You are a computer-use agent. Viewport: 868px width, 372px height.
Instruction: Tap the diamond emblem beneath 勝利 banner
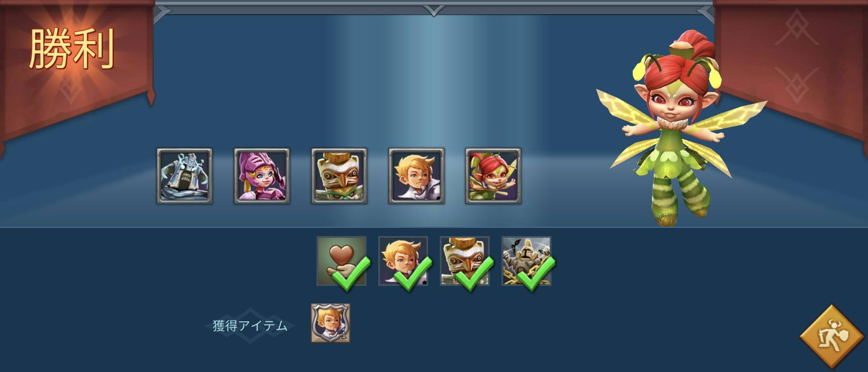[x=71, y=91]
